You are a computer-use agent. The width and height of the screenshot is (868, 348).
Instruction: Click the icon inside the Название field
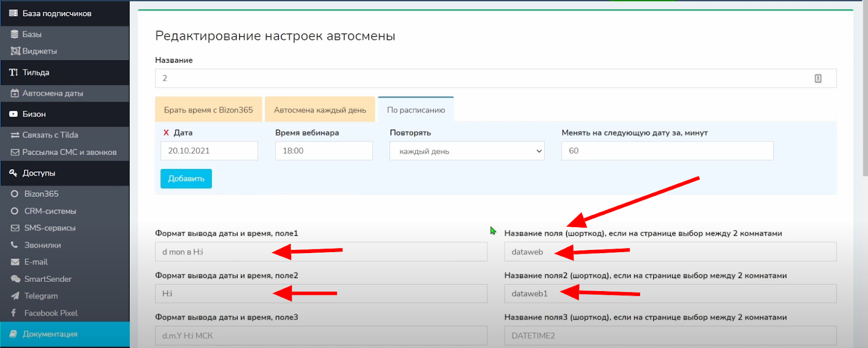click(x=818, y=79)
